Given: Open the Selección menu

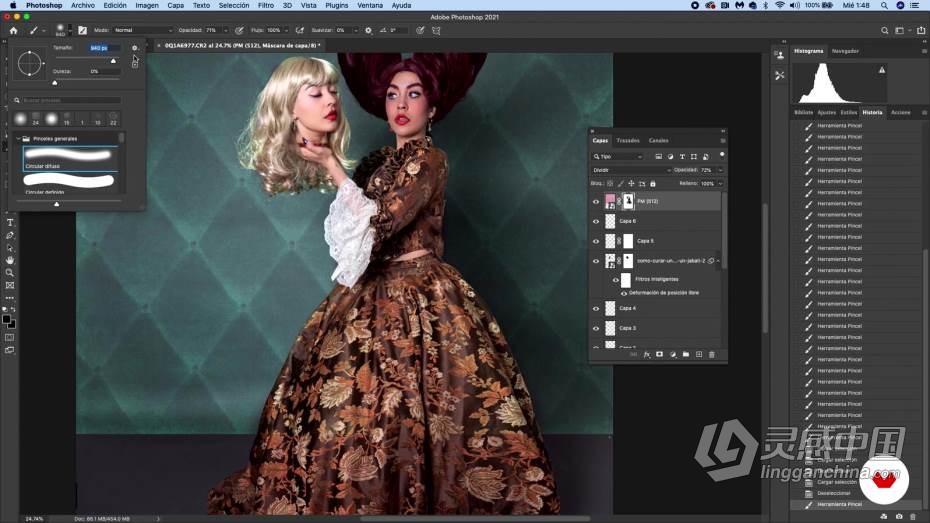Looking at the screenshot, I should pos(234,5).
